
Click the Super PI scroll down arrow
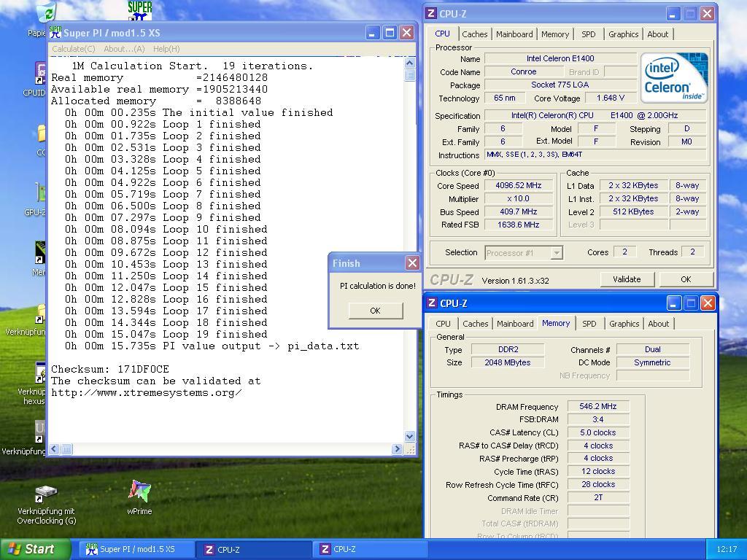point(409,436)
